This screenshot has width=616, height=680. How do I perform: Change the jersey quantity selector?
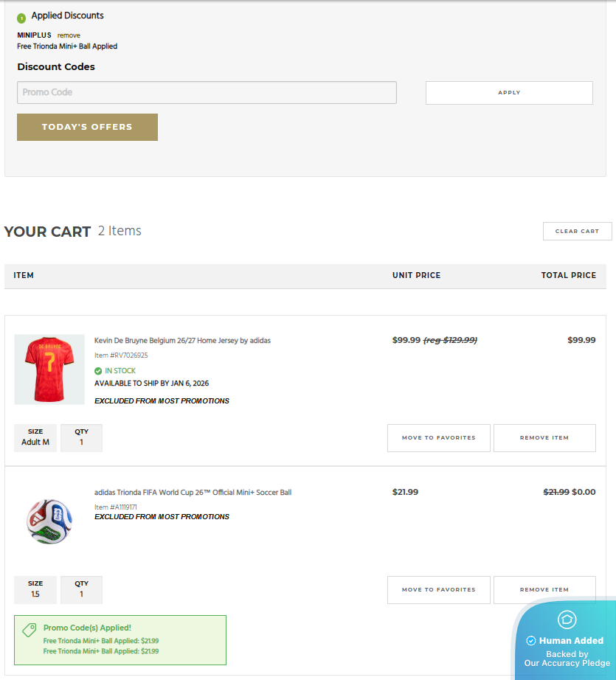(x=81, y=437)
